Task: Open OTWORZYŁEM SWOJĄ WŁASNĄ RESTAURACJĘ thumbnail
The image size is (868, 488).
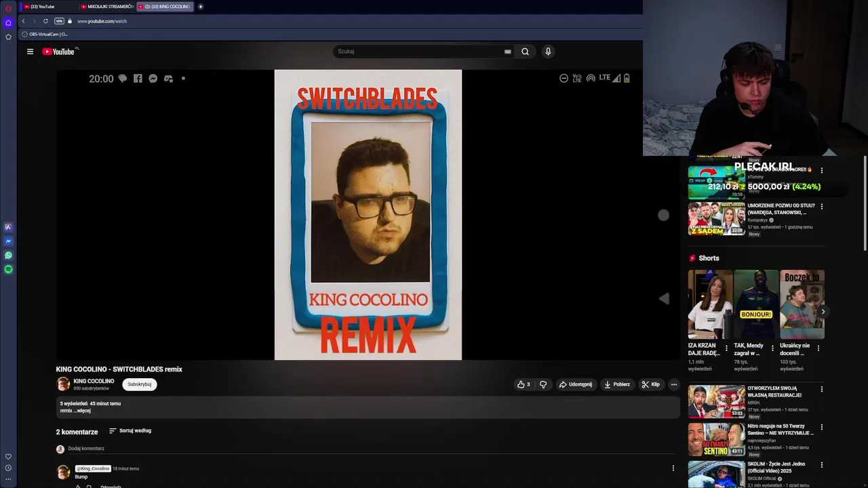Action: click(717, 401)
